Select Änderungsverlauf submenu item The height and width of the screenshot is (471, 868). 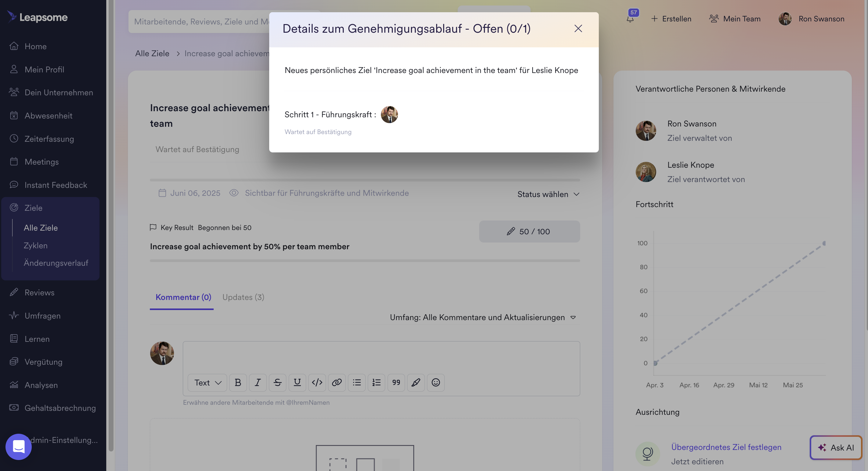click(x=56, y=263)
